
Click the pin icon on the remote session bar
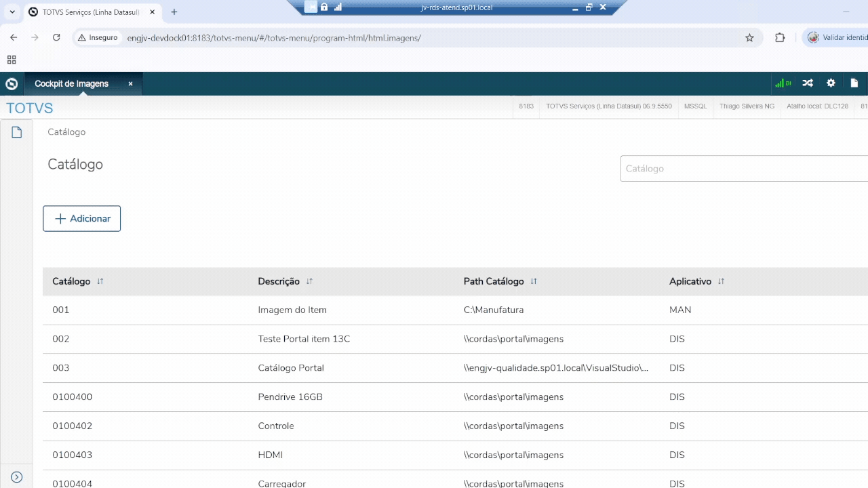310,7
